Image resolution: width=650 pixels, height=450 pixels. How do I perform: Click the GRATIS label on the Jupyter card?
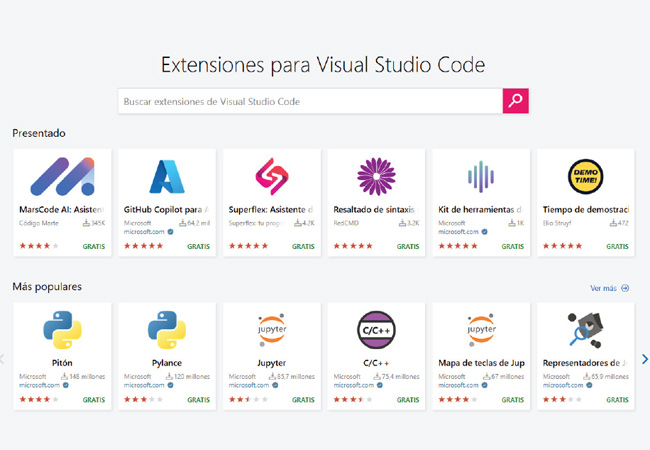(303, 399)
